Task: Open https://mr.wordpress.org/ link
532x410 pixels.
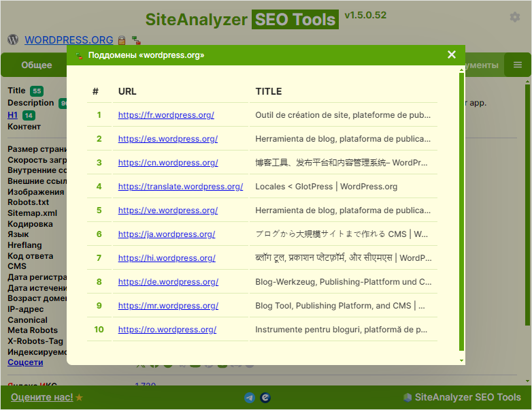Action: coord(168,305)
